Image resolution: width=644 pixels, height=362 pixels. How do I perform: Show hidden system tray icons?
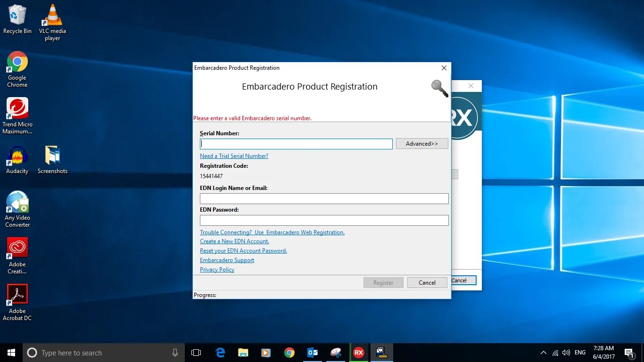543,353
